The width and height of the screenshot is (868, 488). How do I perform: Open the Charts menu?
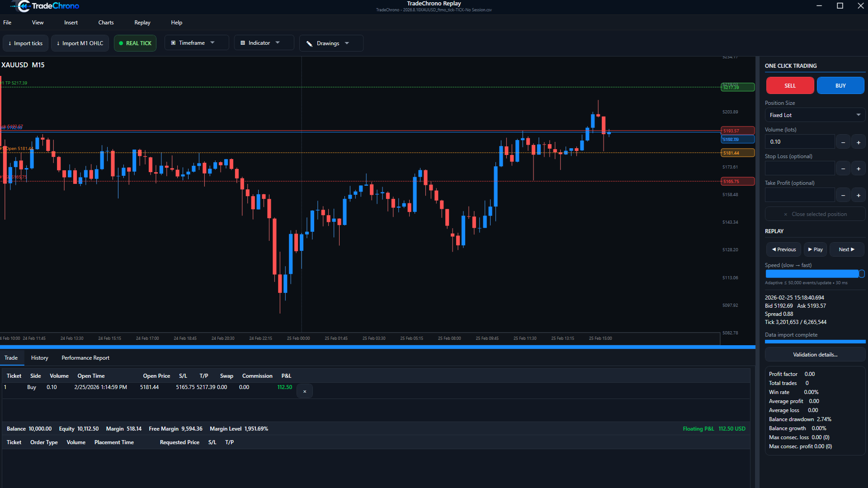tap(106, 23)
